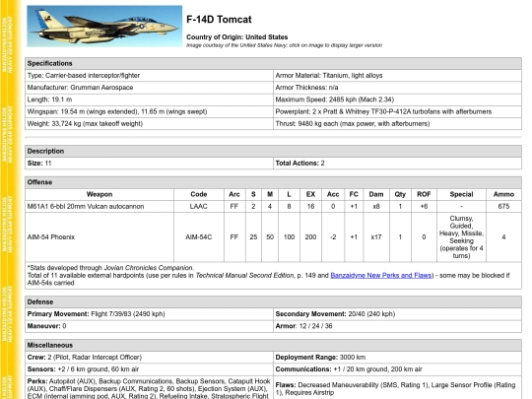
Task: Click 'Deployment Range: 3000 km' cell
Action: point(397,358)
